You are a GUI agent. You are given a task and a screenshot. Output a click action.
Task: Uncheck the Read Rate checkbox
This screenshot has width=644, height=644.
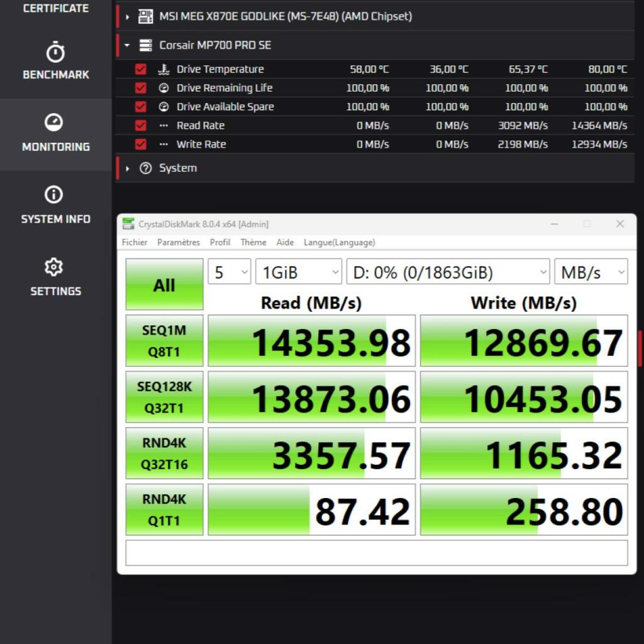click(140, 126)
